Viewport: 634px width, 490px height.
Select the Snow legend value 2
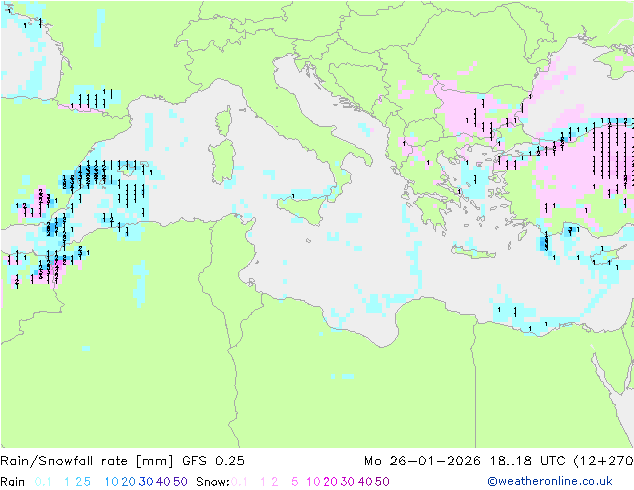click(x=275, y=482)
